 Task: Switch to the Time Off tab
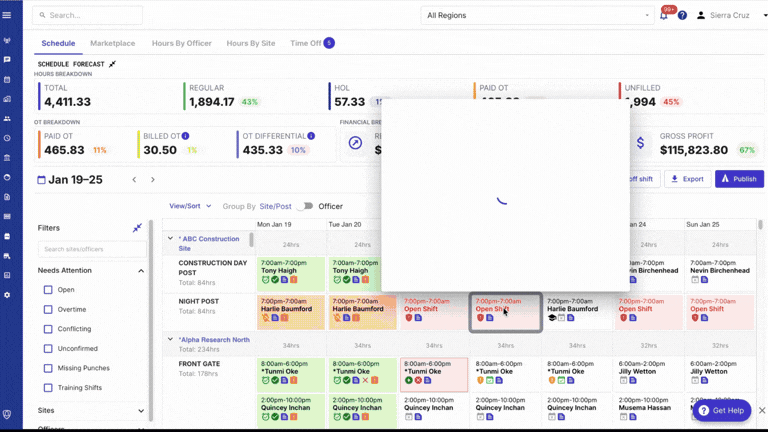click(312, 43)
